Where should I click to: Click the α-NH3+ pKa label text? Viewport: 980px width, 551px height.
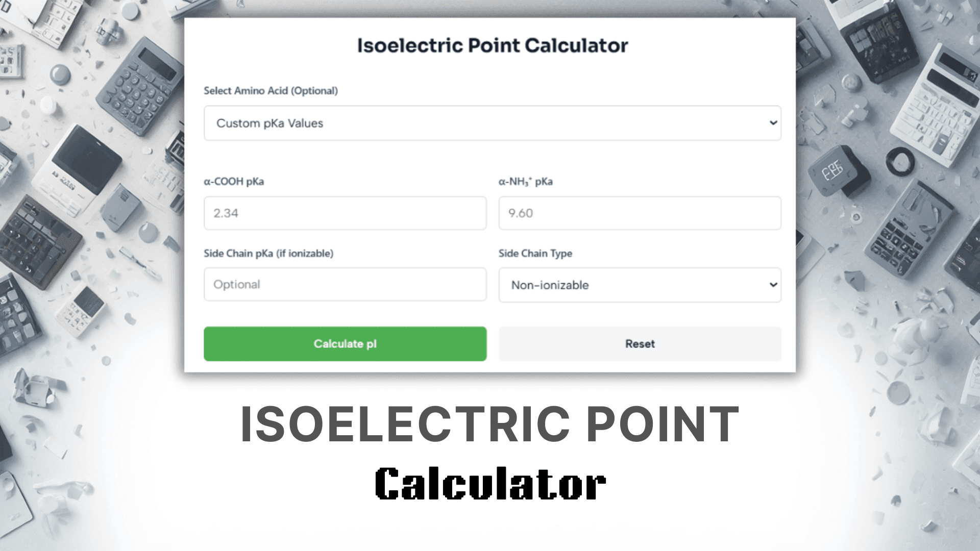pos(526,181)
